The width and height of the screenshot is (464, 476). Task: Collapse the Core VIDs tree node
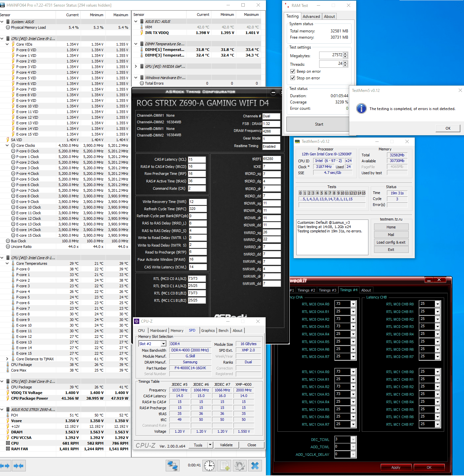(x=7, y=44)
